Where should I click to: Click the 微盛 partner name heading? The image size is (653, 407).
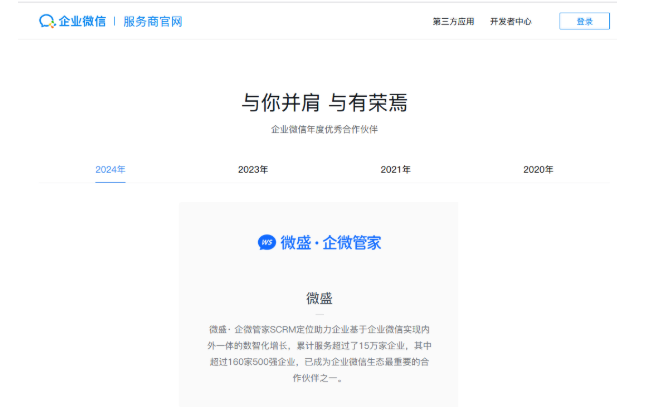(319, 298)
